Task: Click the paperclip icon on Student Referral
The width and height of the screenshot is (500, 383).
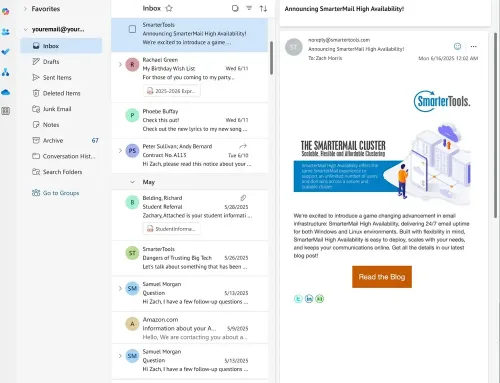Action: point(243,198)
